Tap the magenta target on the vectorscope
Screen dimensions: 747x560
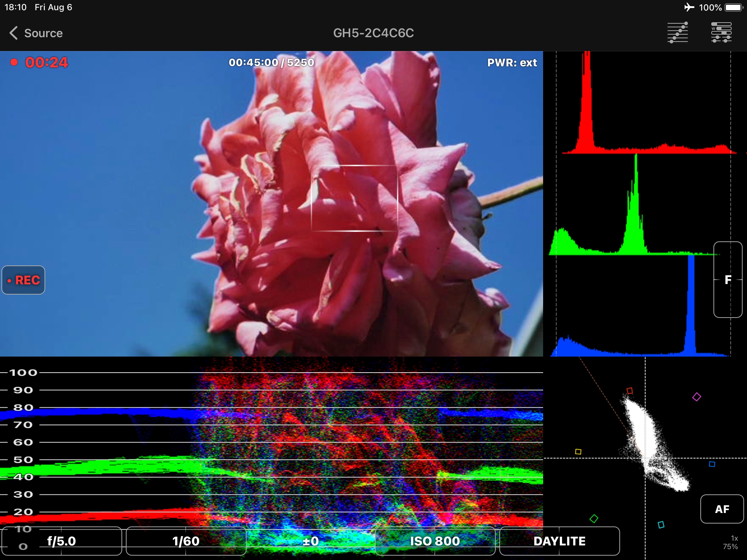[696, 397]
